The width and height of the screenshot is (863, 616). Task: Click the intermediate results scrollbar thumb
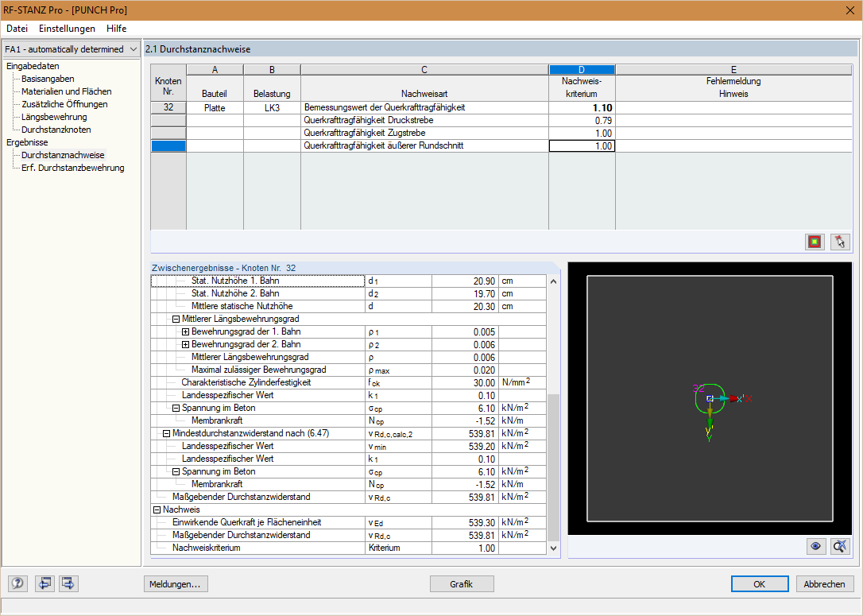[x=553, y=467]
